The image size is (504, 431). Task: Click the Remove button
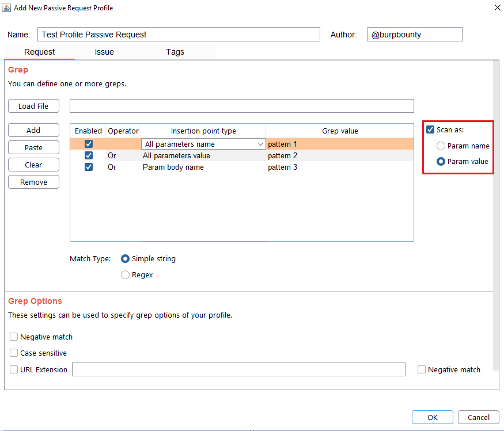tap(33, 182)
